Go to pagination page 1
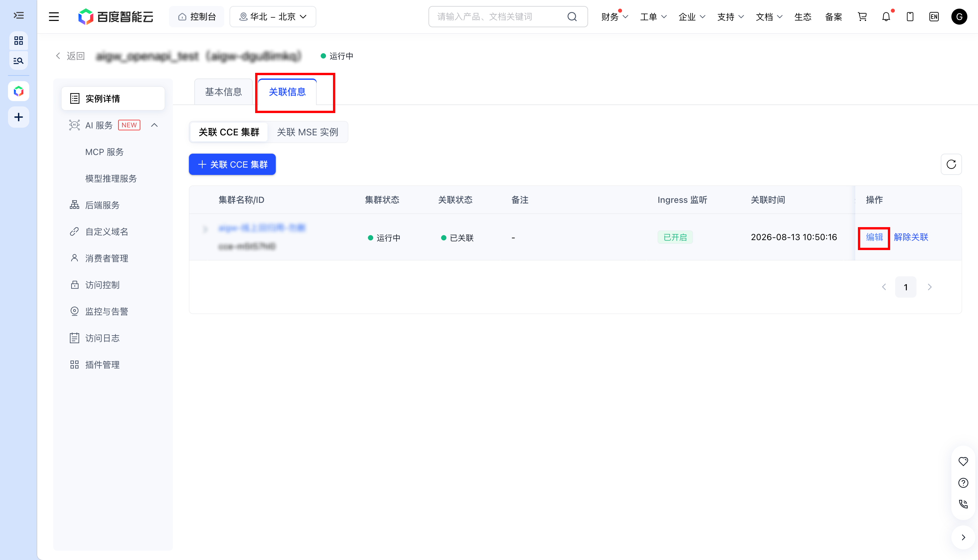This screenshot has height=560, width=978. [x=905, y=287]
